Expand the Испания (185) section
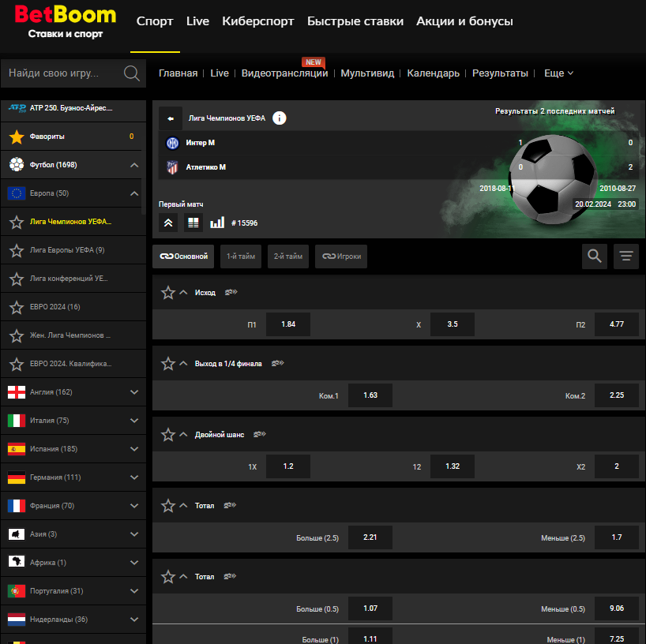 134,449
